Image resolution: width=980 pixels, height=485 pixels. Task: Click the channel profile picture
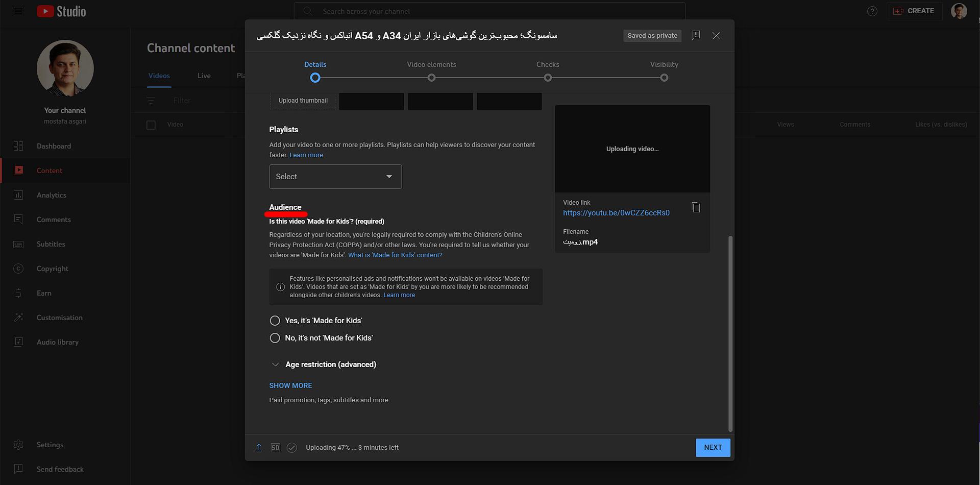tap(65, 68)
